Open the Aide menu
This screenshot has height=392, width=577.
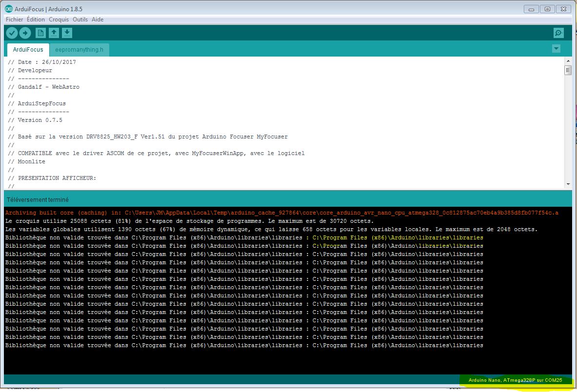[98, 20]
